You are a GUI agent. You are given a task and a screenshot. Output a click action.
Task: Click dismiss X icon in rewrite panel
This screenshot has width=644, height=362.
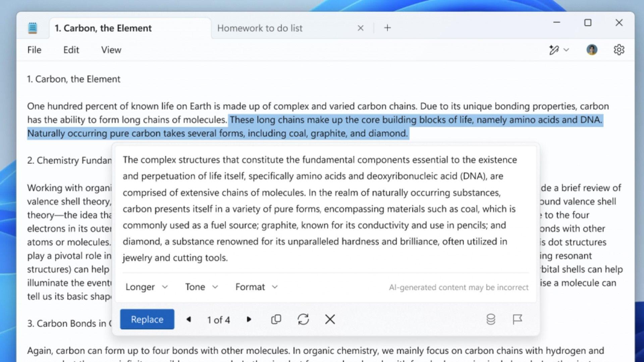(330, 319)
